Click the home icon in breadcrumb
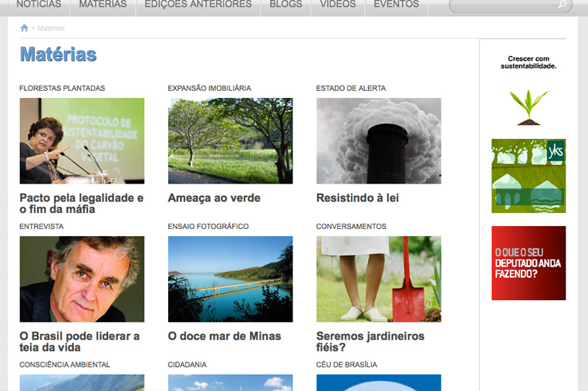The height and width of the screenshot is (391, 588). click(24, 29)
